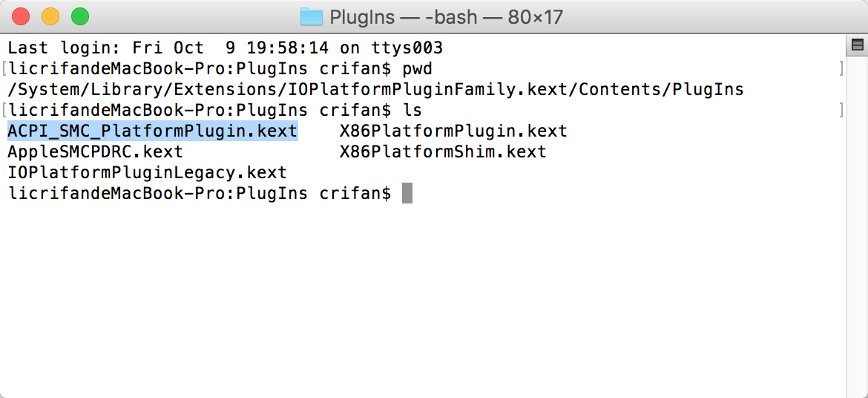Click the typed "pwd" command

coord(417,69)
